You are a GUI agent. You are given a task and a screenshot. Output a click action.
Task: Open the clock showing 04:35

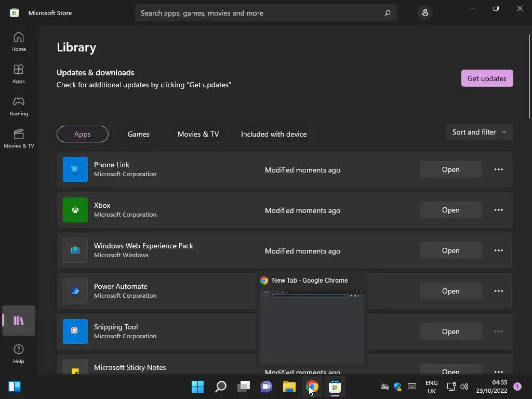pos(491,387)
